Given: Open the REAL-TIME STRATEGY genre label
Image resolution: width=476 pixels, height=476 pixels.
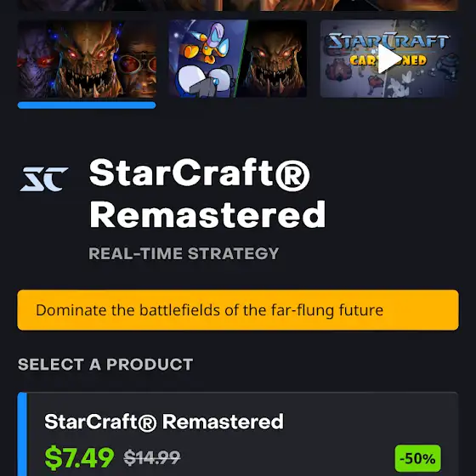Looking at the screenshot, I should pos(184,253).
